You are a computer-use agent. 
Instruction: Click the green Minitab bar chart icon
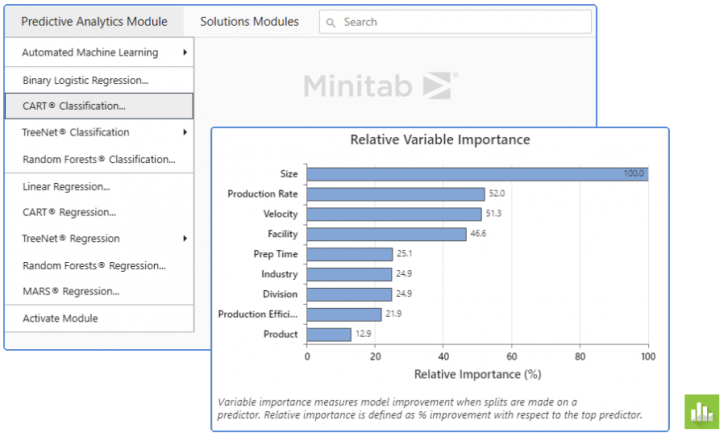tap(702, 411)
